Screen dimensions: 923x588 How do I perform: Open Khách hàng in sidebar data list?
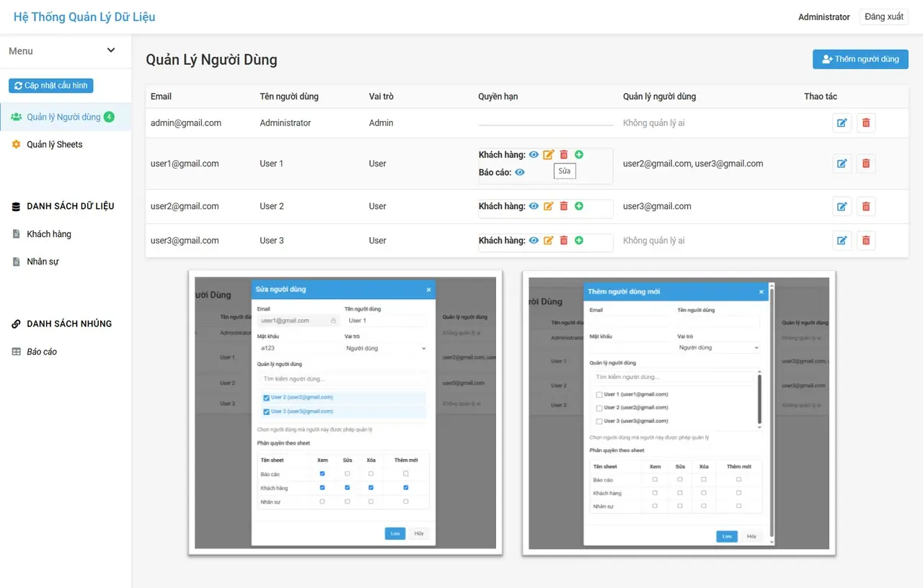[x=48, y=234]
